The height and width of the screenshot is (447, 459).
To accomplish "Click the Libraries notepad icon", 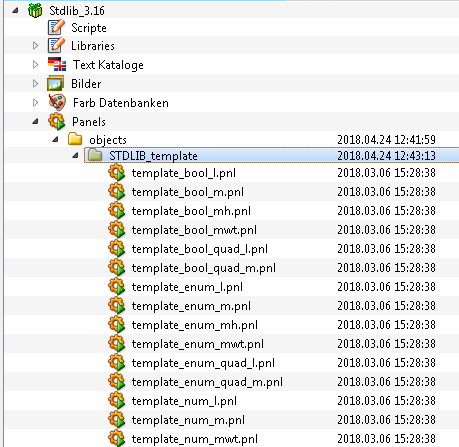I will click(56, 45).
